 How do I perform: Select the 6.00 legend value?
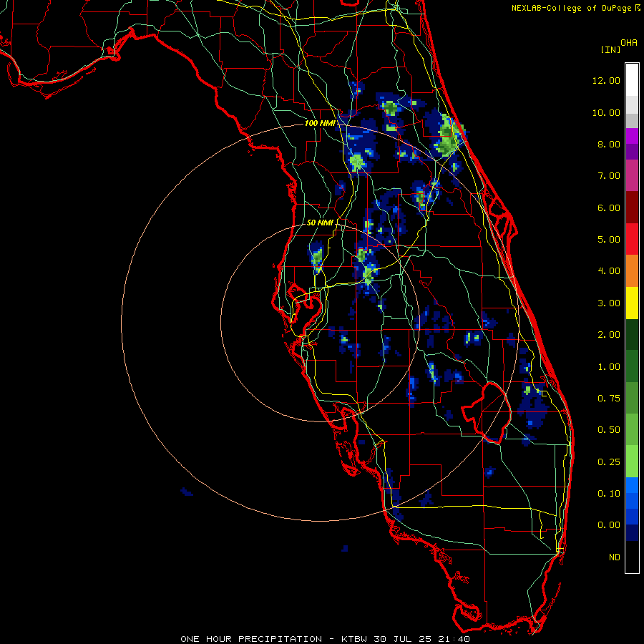click(609, 208)
